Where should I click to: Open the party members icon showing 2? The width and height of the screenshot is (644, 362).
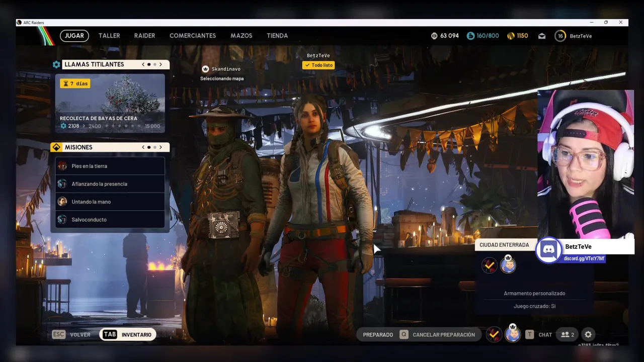567,335
